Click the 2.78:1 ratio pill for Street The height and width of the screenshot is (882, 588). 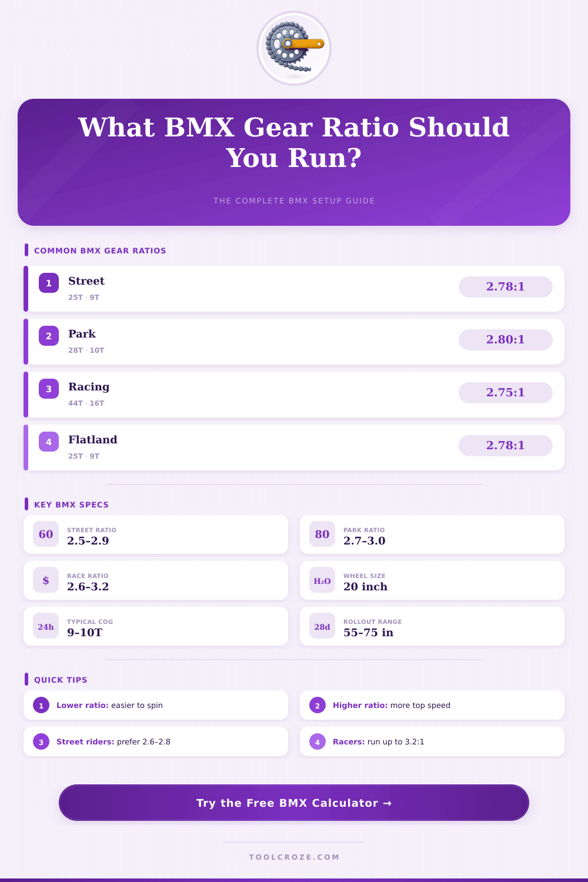[x=505, y=287]
